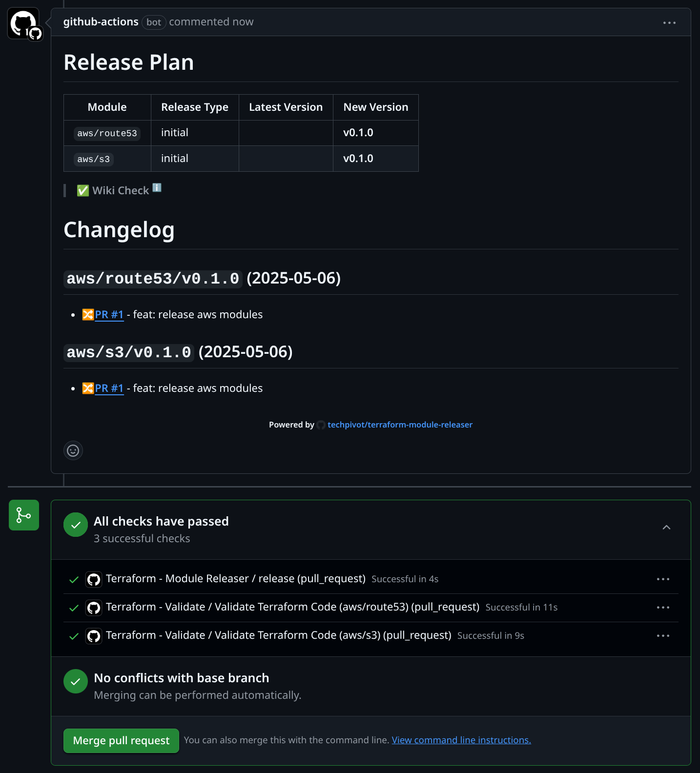Collapse the checks list with the chevron
Viewport: 700px width, 773px height.
666,528
